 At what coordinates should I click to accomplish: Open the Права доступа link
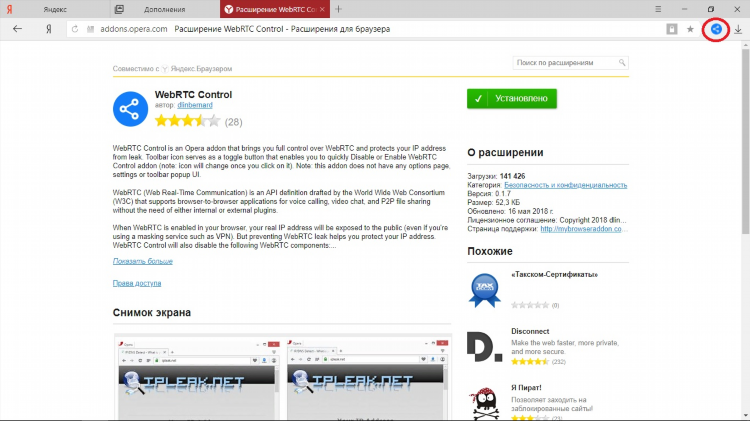(137, 283)
